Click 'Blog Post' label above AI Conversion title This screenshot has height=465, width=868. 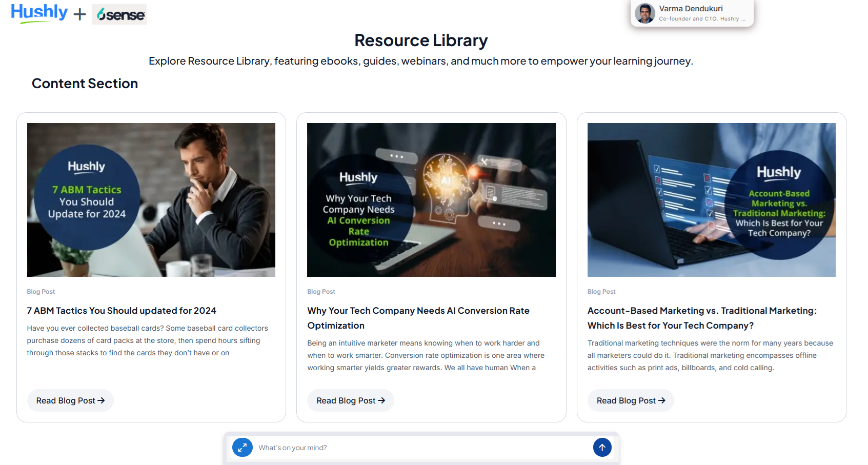click(321, 292)
